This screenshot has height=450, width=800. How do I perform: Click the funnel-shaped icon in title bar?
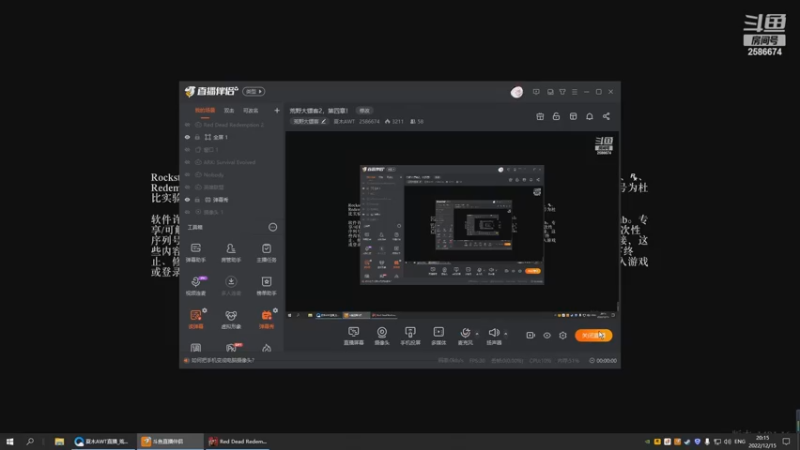tap(562, 92)
